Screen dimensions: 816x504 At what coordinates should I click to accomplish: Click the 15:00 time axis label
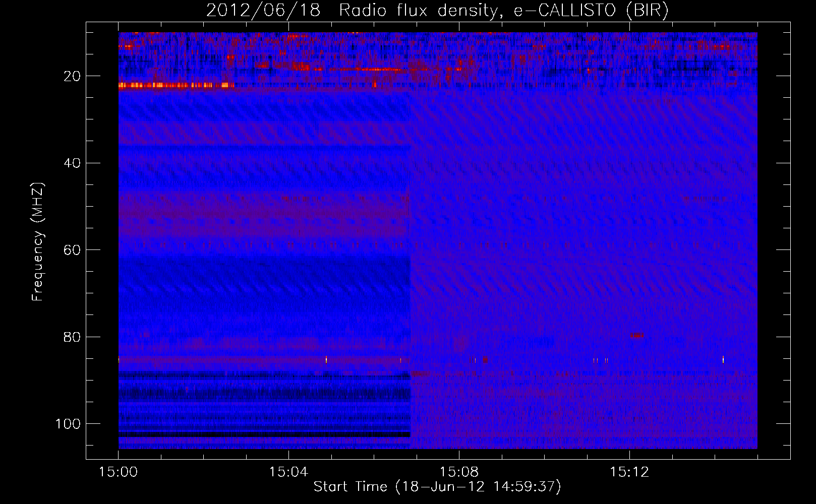point(118,472)
